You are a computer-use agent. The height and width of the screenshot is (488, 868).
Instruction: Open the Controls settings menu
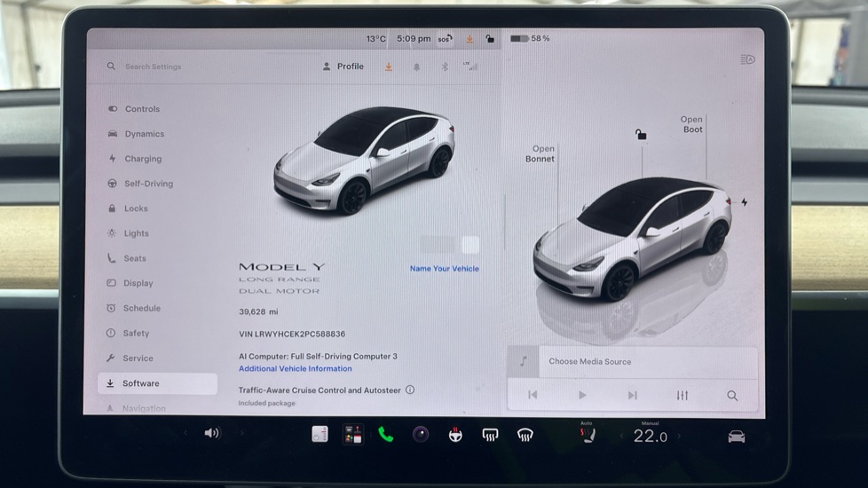(134, 109)
